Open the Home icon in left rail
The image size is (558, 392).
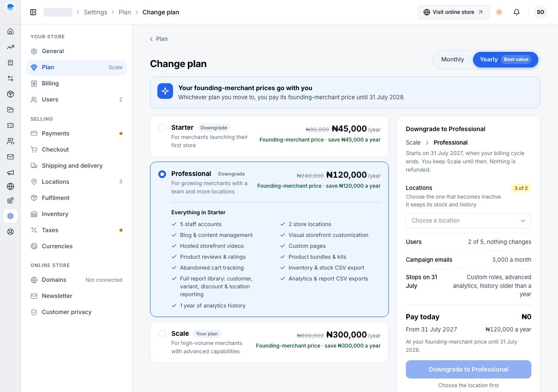pyautogui.click(x=10, y=31)
